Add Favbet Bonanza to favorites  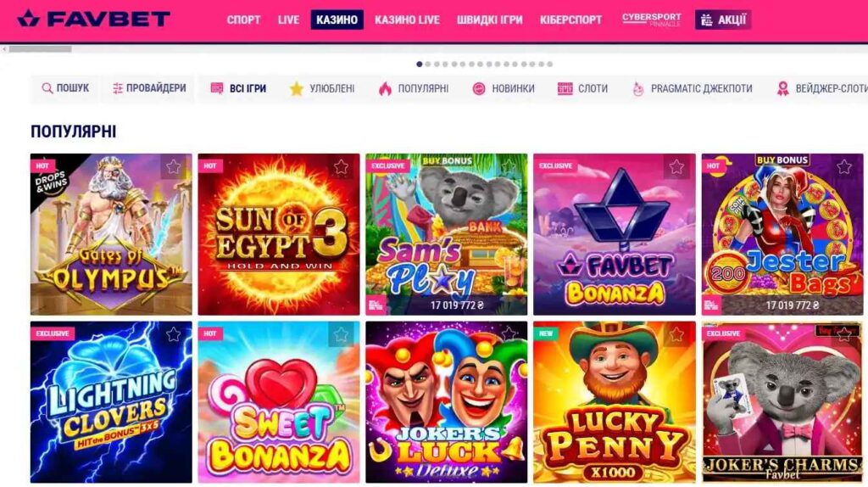(x=676, y=167)
